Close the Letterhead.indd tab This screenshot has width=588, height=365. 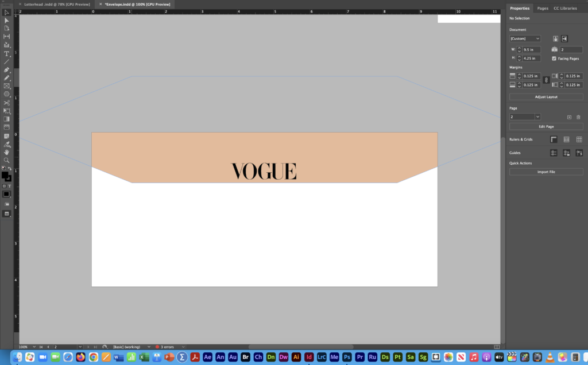click(x=20, y=5)
